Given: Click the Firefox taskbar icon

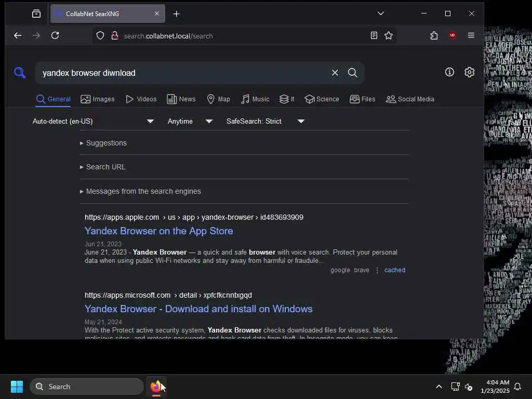Looking at the screenshot, I should click(x=156, y=387).
